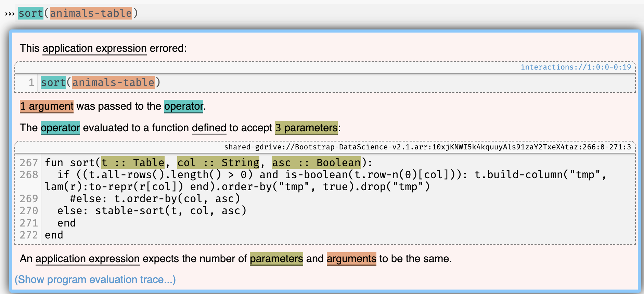Click 'application expression' in the 'This ... errored' line
Screen dimensions: 644x294
pyautogui.click(x=94, y=48)
